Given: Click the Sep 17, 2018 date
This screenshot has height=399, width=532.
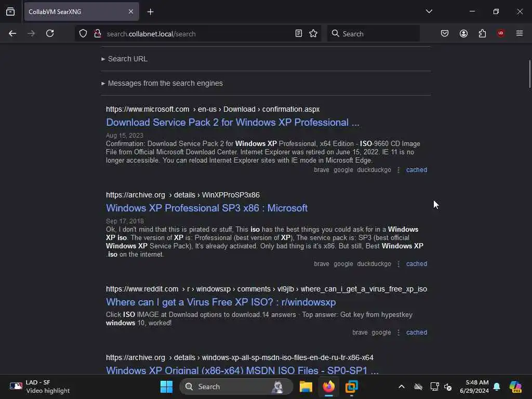Looking at the screenshot, I should click(x=125, y=221).
